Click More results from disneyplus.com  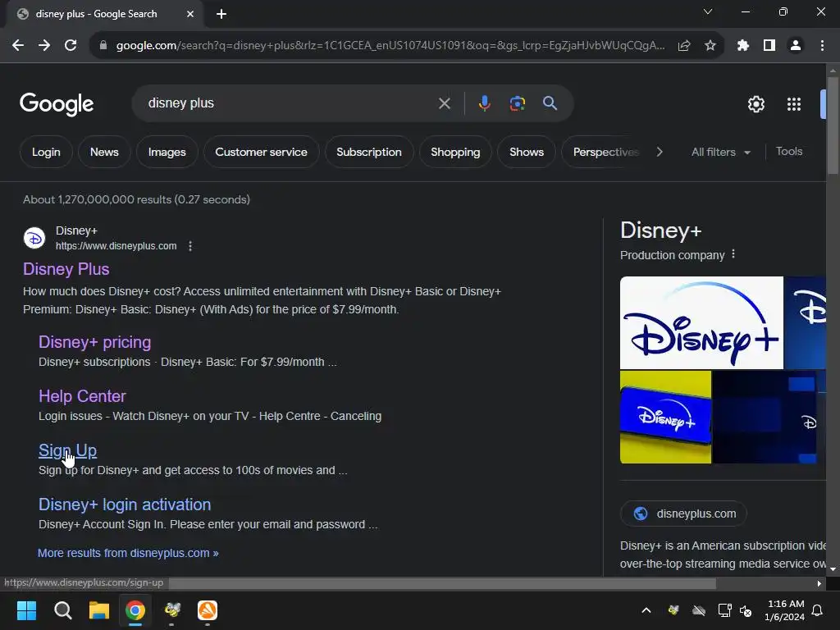[x=128, y=553]
